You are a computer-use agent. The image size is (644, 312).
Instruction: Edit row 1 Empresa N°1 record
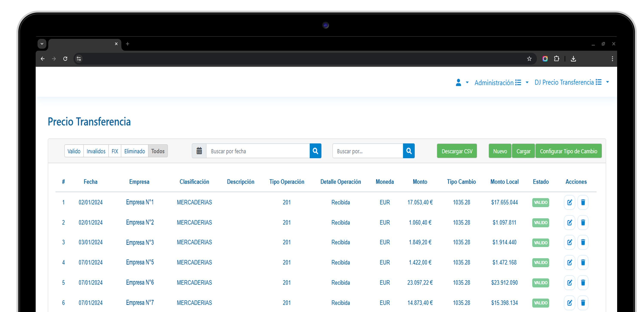click(569, 202)
